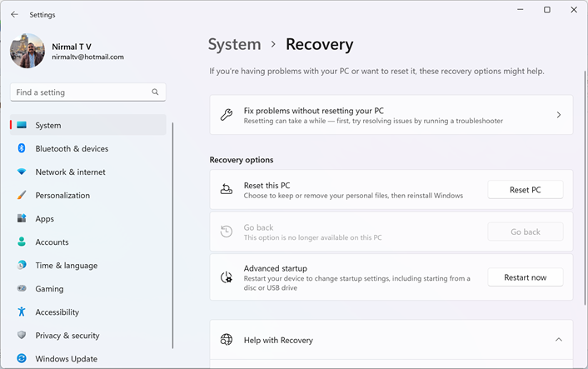Click the Fix problems without resetting title
588x369 pixels.
pyautogui.click(x=313, y=111)
